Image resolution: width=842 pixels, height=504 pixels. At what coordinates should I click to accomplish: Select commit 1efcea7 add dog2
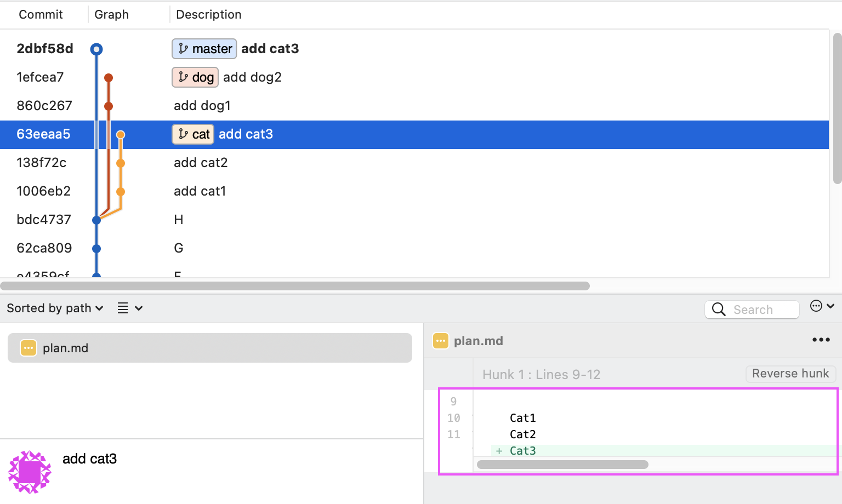click(414, 77)
